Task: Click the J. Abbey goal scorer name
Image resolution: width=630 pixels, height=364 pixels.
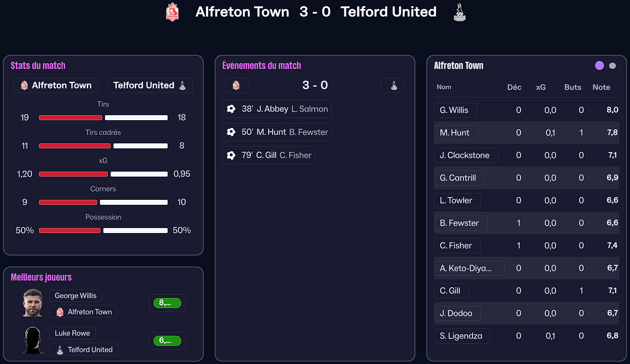Action: coord(272,109)
